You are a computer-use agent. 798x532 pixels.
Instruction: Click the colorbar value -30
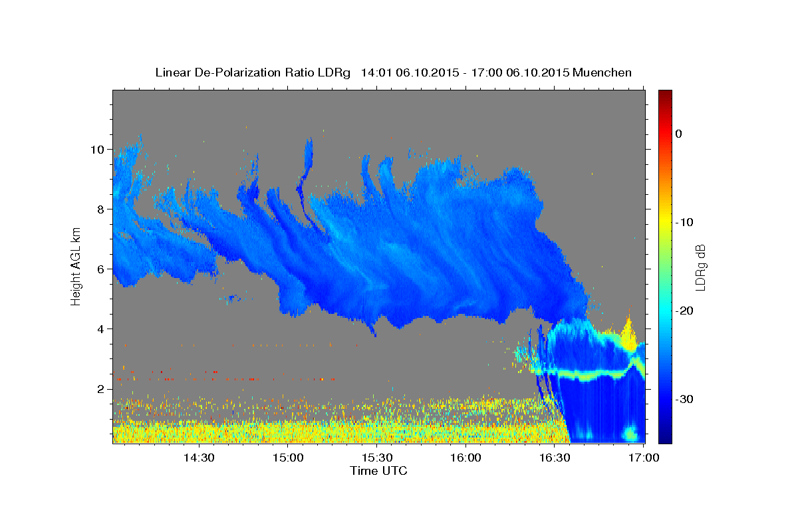[685, 399]
